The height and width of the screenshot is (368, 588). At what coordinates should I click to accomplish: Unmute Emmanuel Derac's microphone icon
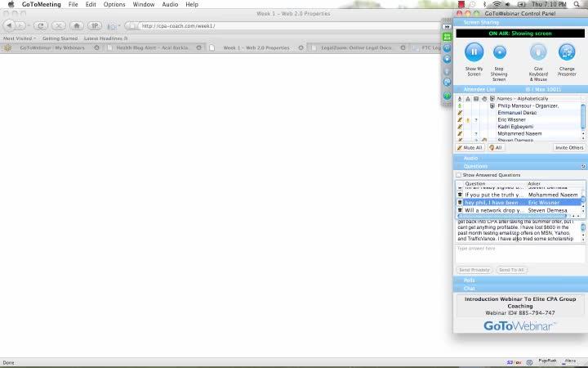tap(460, 113)
